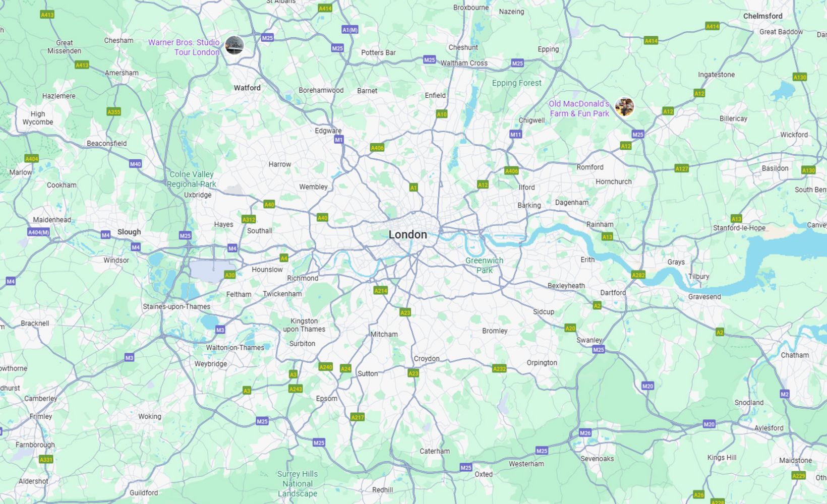827x504 pixels.
Task: Click the M11 motorway shield near Chigwell
Action: (515, 135)
